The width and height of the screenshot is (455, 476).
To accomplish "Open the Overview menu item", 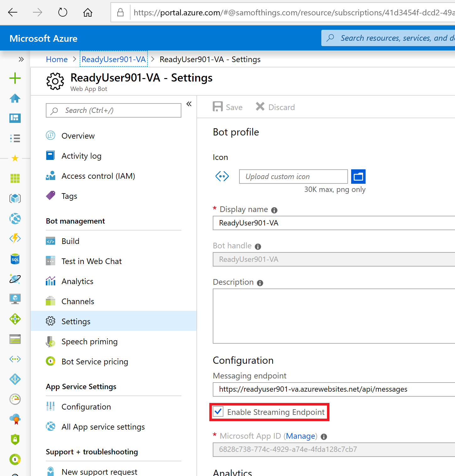I will pyautogui.click(x=114, y=136).
